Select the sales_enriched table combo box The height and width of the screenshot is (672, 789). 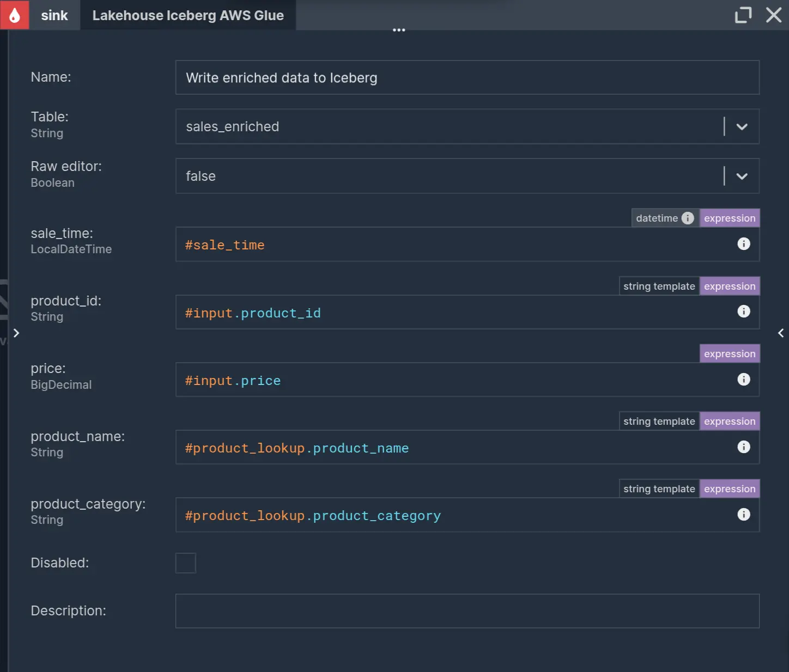[x=468, y=126]
